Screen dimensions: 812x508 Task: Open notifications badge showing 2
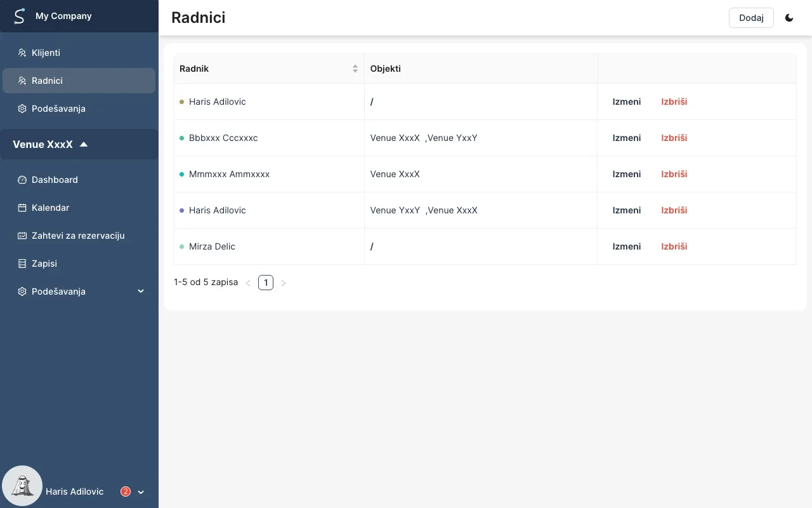click(126, 491)
